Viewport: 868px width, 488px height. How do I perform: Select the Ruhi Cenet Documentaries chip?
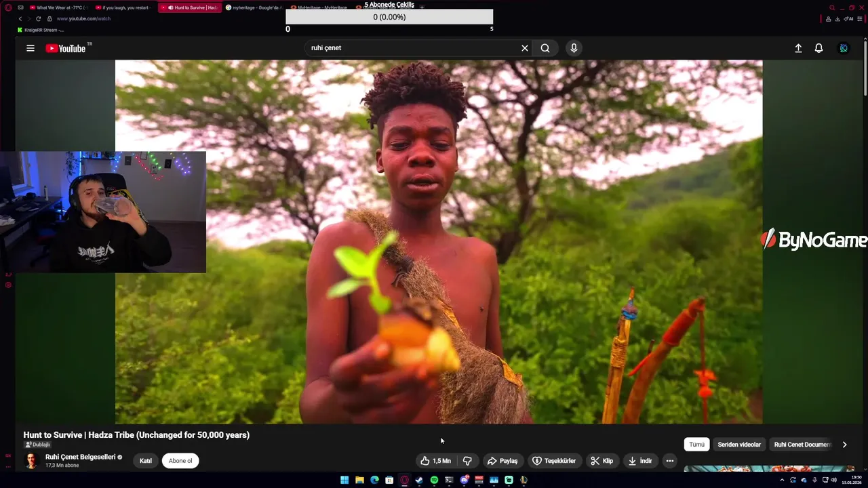coord(802,445)
